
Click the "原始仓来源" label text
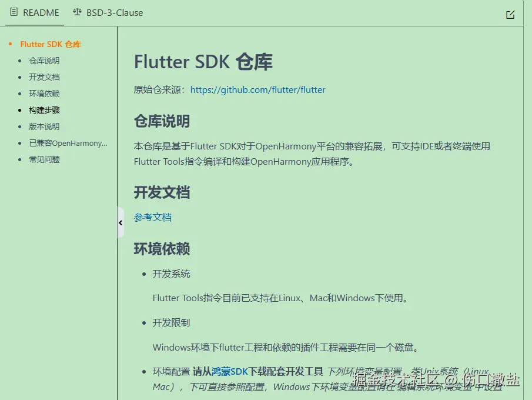157,90
